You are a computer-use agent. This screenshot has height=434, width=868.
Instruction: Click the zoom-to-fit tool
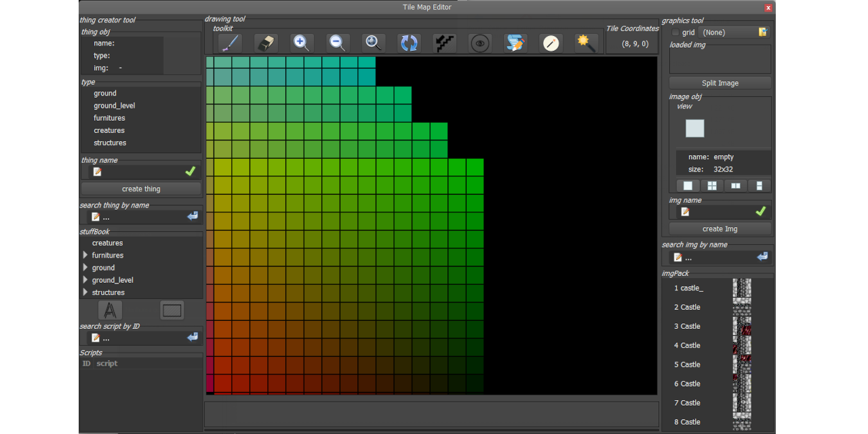click(x=373, y=43)
